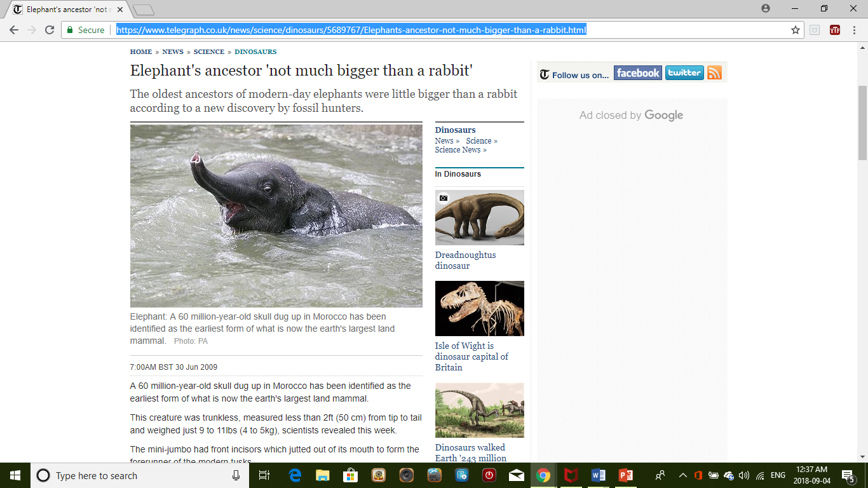Click the orange RSS feed icon
The width and height of the screenshot is (868, 488).
point(714,73)
